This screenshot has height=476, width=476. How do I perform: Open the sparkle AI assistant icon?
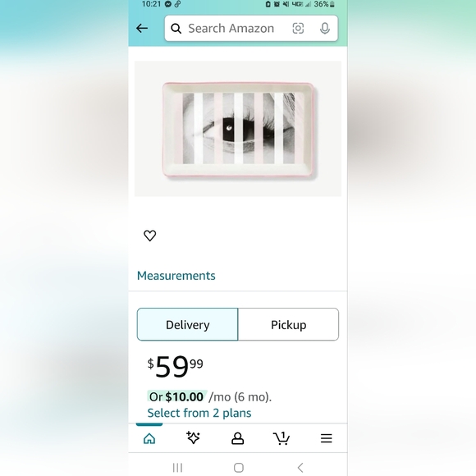point(193,437)
